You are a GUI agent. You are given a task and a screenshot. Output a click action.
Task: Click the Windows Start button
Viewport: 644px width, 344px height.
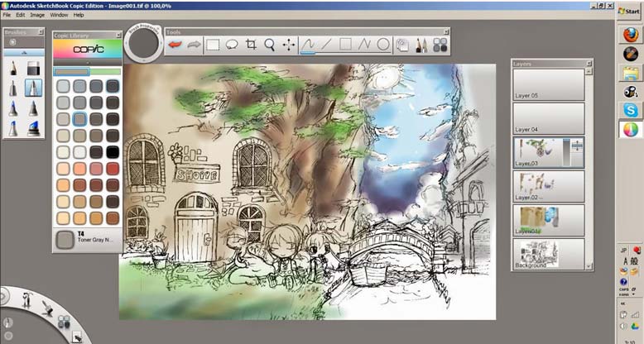tap(629, 12)
